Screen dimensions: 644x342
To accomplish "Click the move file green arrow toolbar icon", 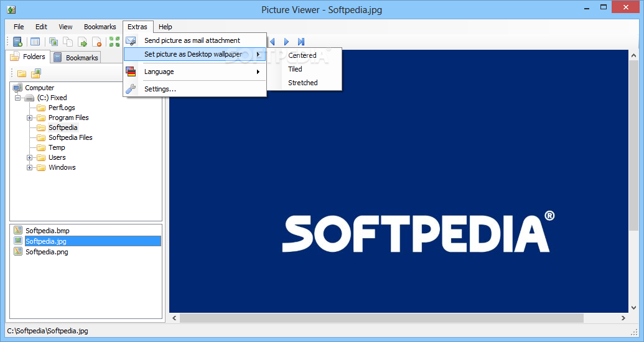I will coord(83,42).
